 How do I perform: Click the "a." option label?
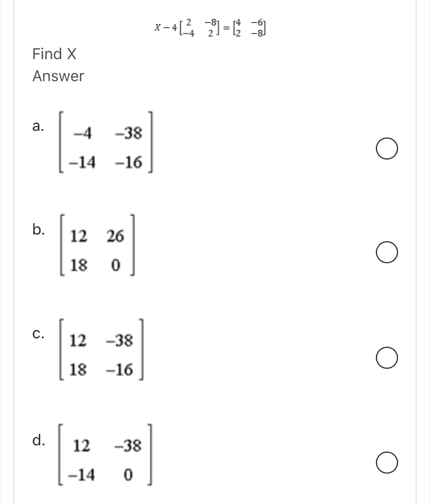coord(39,126)
